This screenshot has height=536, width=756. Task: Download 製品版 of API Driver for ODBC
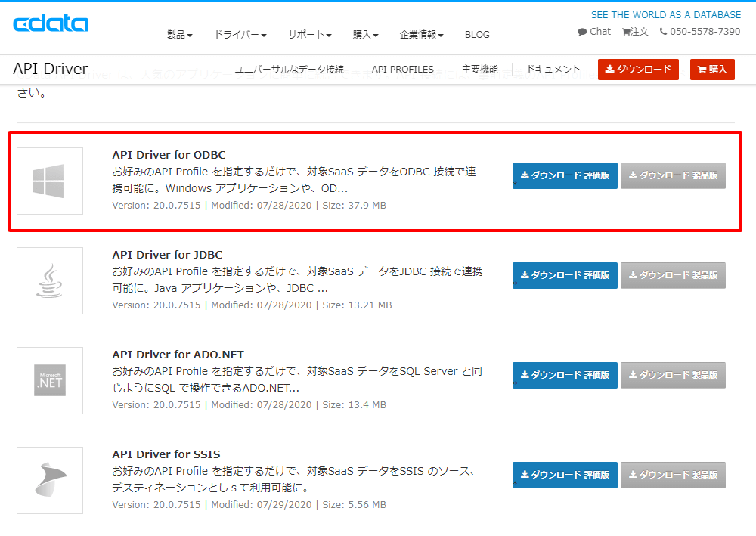pyautogui.click(x=673, y=175)
